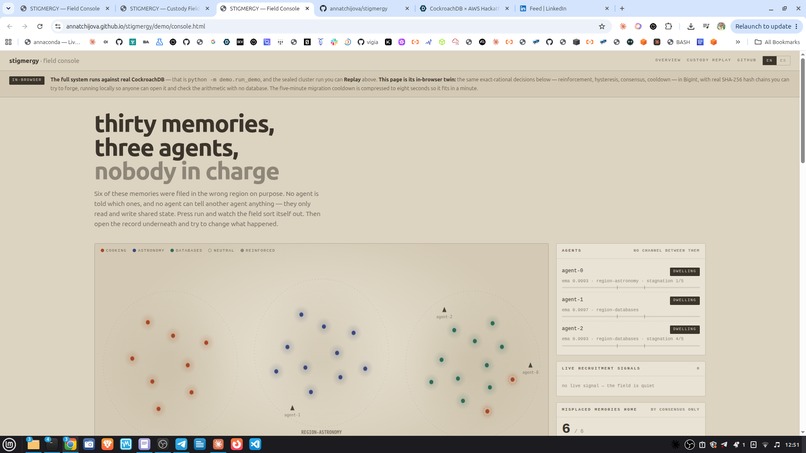Switch to the CockroachDB × AWS Hackathon tab
Image resolution: width=806 pixels, height=453 pixels.
point(464,8)
